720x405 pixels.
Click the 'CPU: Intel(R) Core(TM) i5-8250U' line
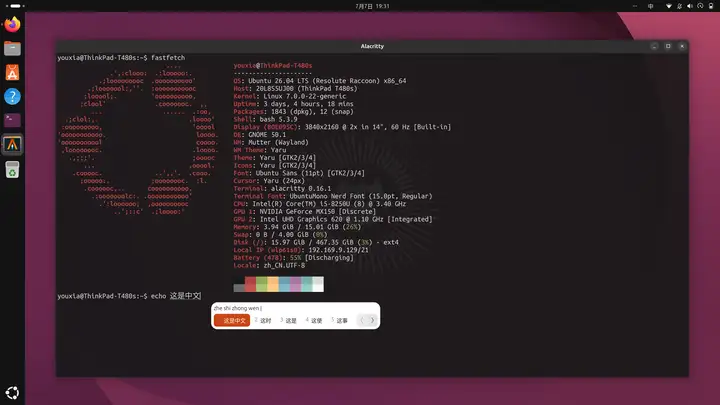pos(320,204)
